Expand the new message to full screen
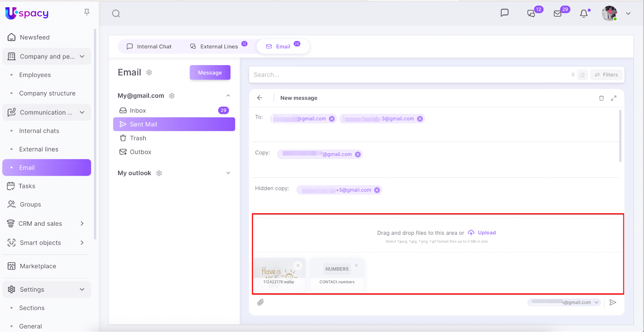 (x=614, y=98)
